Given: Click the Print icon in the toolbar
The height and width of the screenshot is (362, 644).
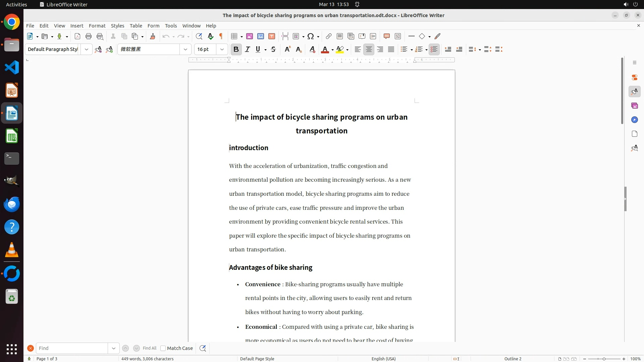Looking at the screenshot, I should coord(89,37).
